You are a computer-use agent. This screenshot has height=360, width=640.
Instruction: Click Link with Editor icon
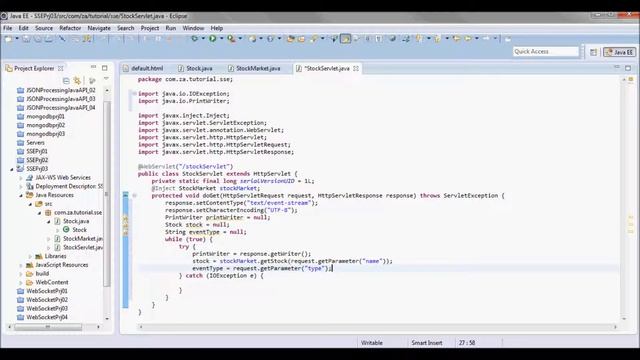pyautogui.click(x=77, y=80)
